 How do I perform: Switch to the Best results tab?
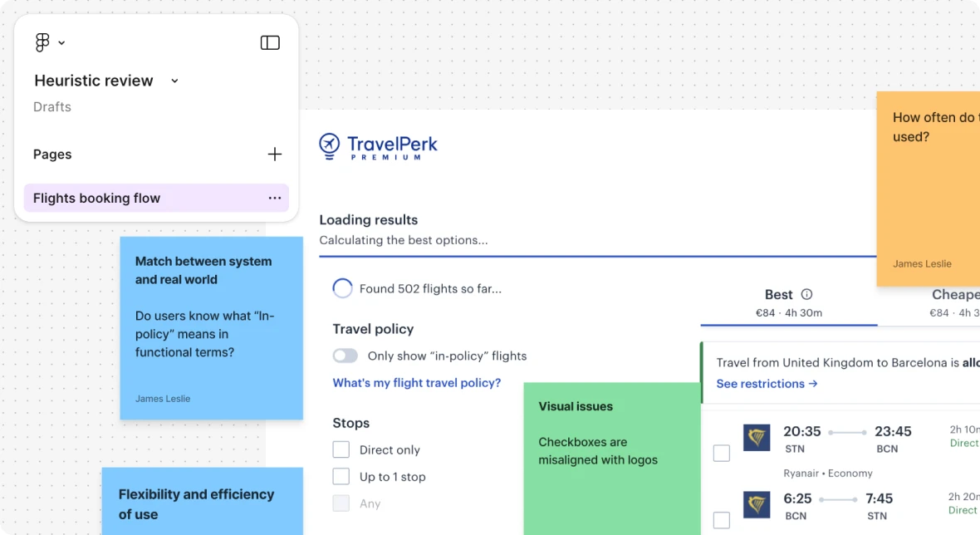787,303
